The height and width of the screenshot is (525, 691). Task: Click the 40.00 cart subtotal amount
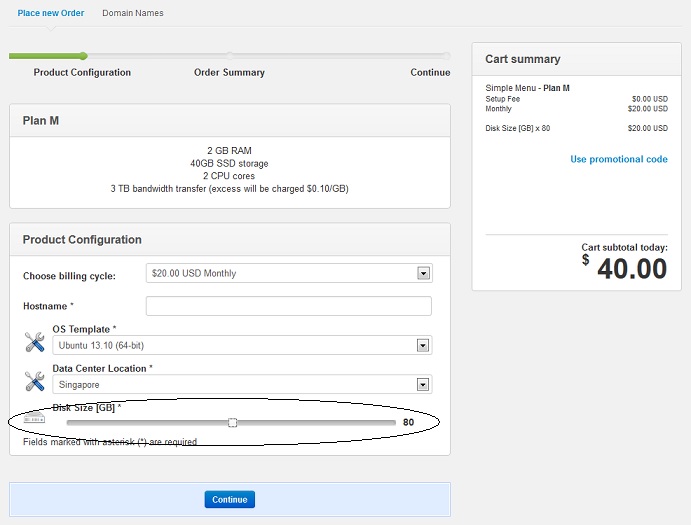pos(631,268)
